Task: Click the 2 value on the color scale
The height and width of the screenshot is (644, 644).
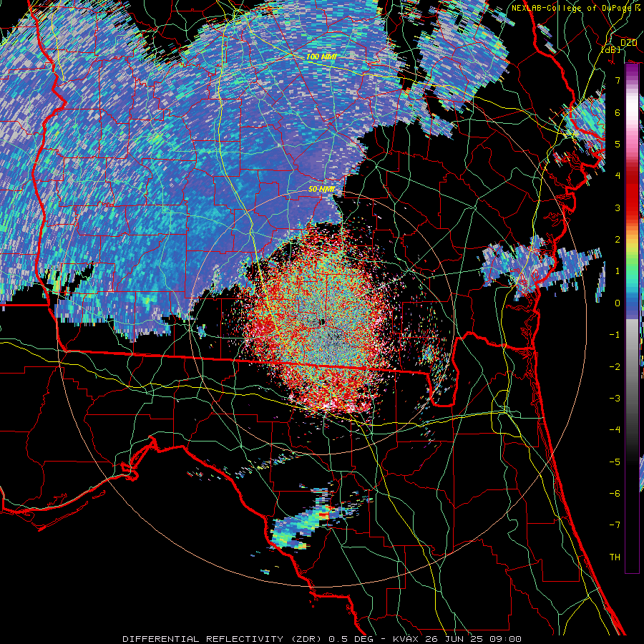Action: [618, 240]
